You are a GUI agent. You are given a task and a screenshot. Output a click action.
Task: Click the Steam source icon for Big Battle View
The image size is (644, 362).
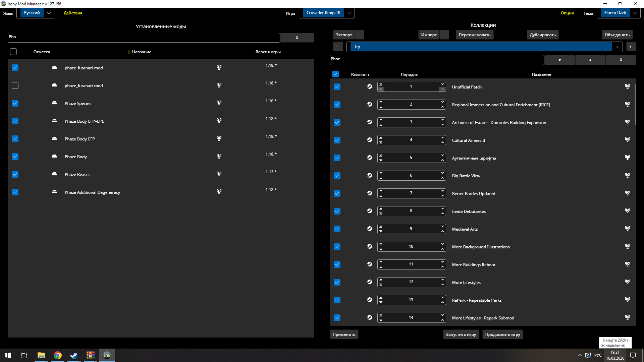click(370, 175)
